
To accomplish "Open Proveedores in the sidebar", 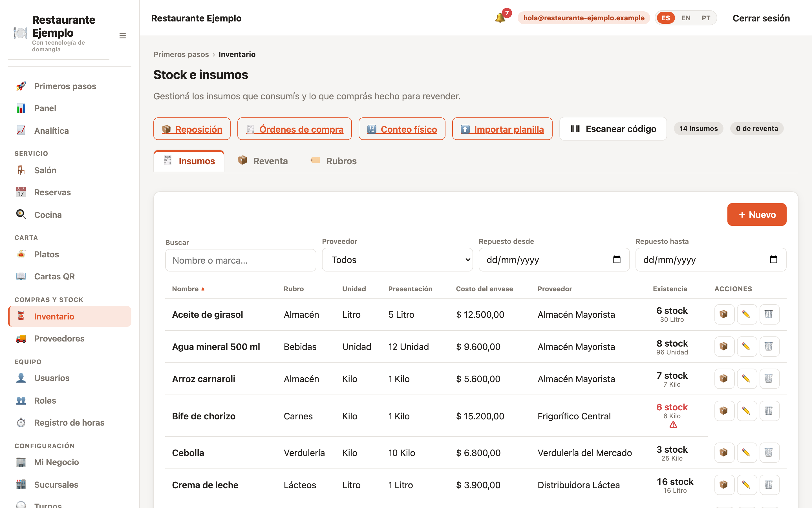I will (x=70, y=338).
